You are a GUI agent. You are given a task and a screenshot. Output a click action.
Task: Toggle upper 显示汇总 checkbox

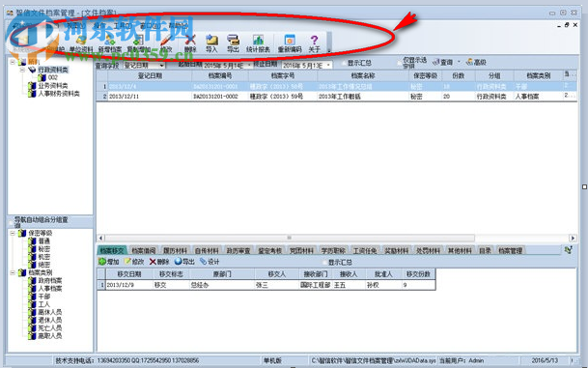point(344,64)
